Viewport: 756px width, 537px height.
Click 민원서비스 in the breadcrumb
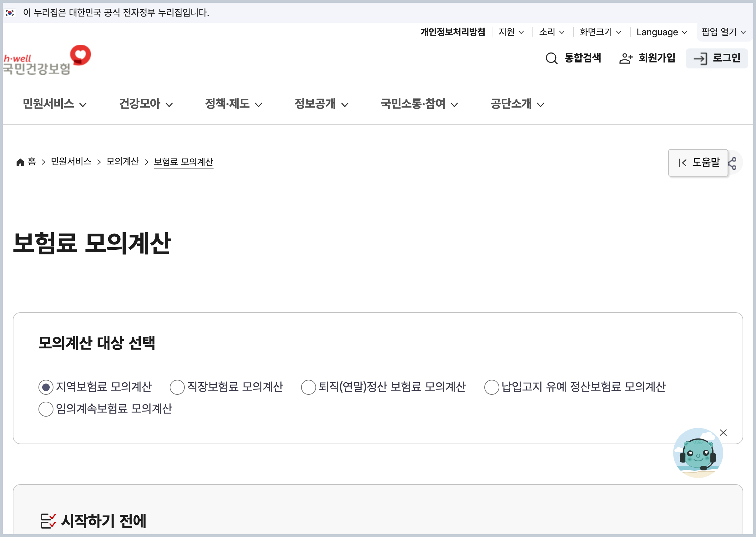click(x=71, y=161)
